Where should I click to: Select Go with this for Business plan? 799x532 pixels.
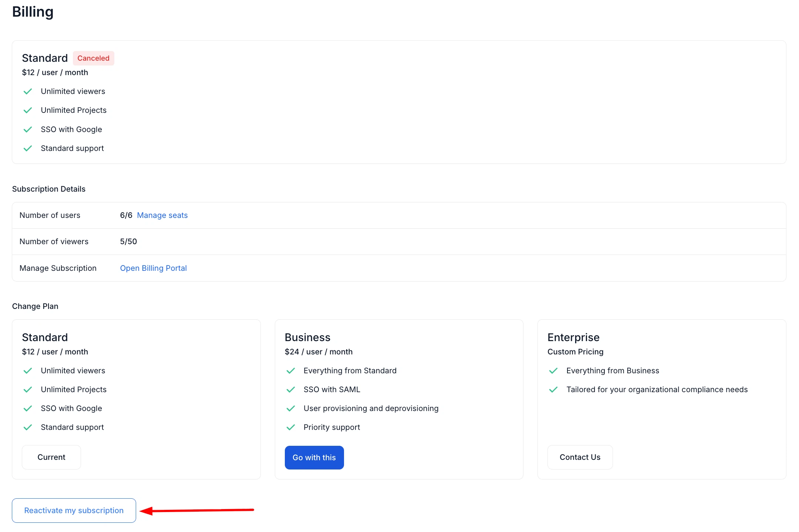[314, 458]
